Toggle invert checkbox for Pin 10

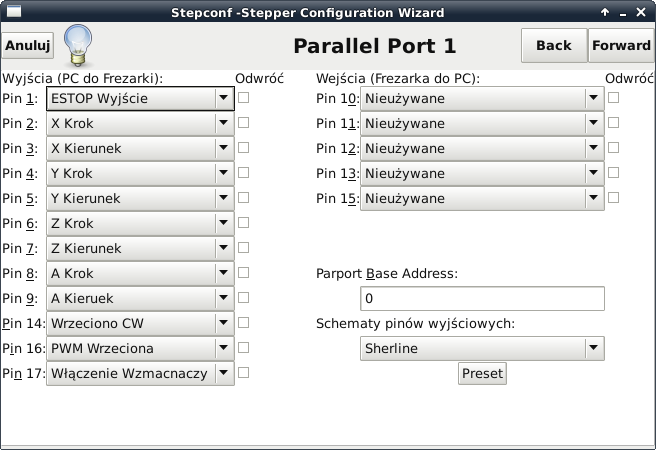point(613,98)
